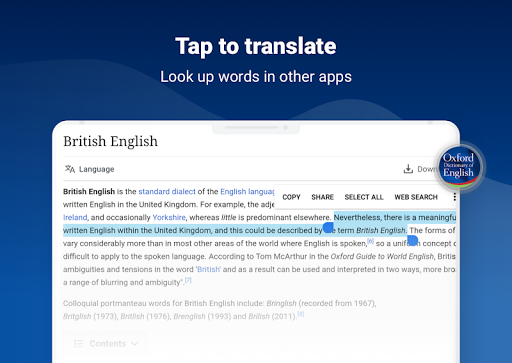This screenshot has width=512, height=363.
Task: Open the Ireland link
Action: click(75, 217)
